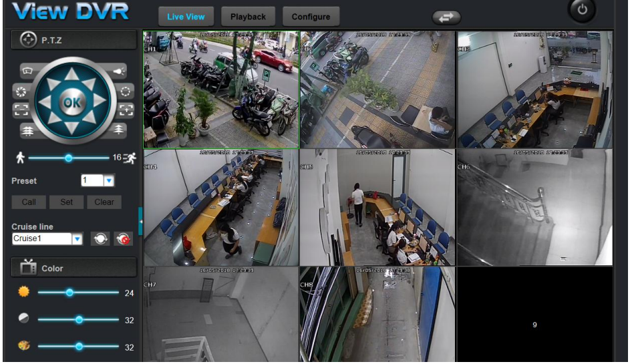
Task: Open the Playback tab
Action: click(248, 17)
